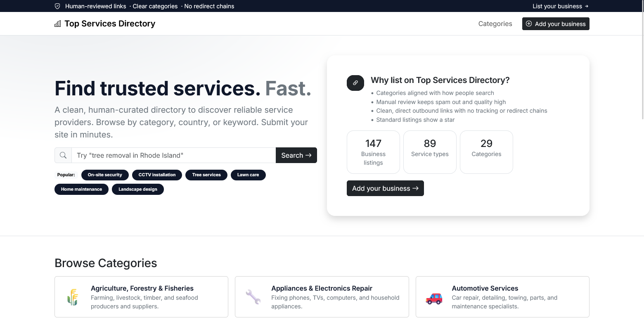The image size is (644, 322).
Task: Click the link icon on the why-list card
Action: (355, 83)
